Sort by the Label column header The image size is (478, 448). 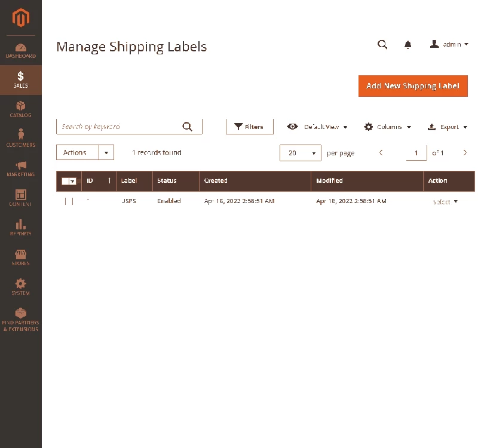point(134,181)
